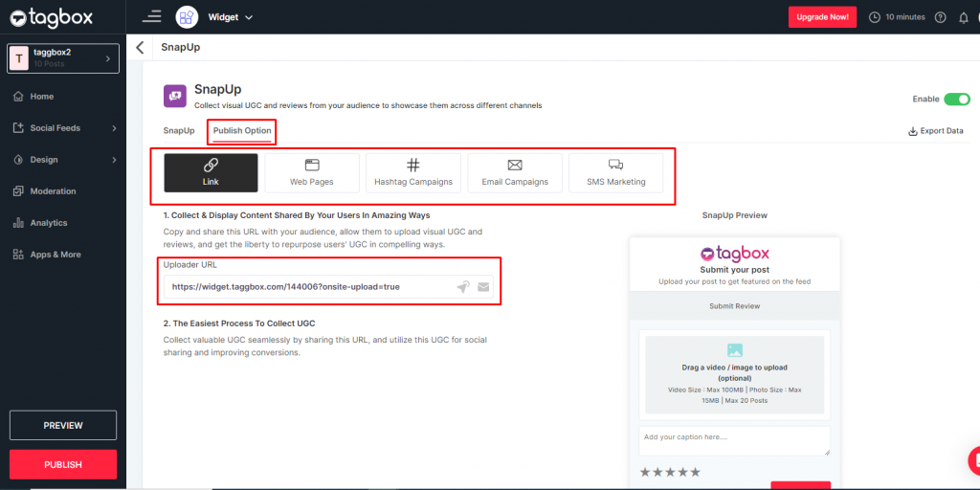Click the hamburger menu icon in top bar
The height and width of the screenshot is (490, 980).
click(151, 16)
